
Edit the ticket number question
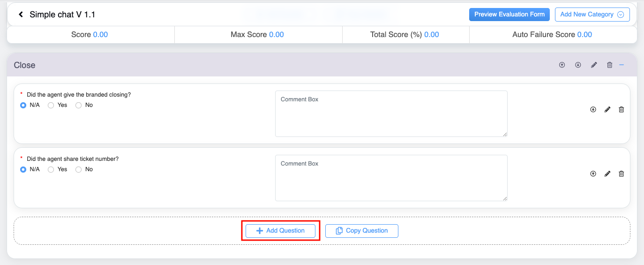click(607, 174)
